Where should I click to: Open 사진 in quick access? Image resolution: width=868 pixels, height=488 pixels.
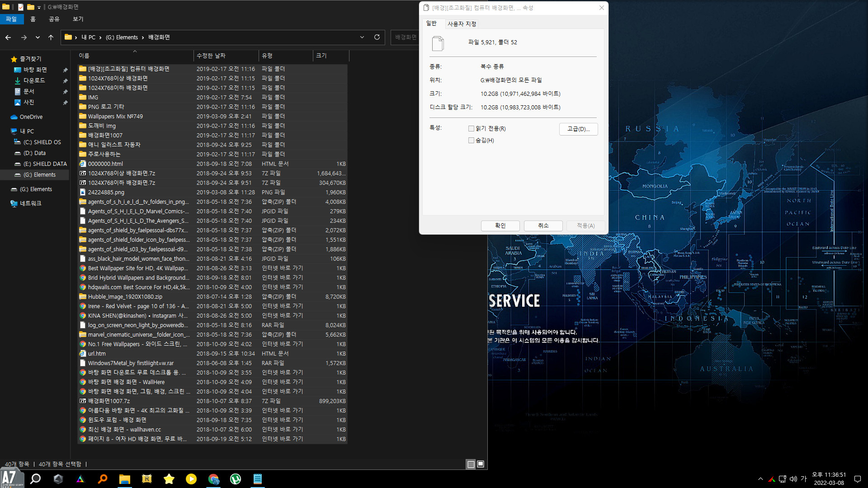pyautogui.click(x=29, y=102)
